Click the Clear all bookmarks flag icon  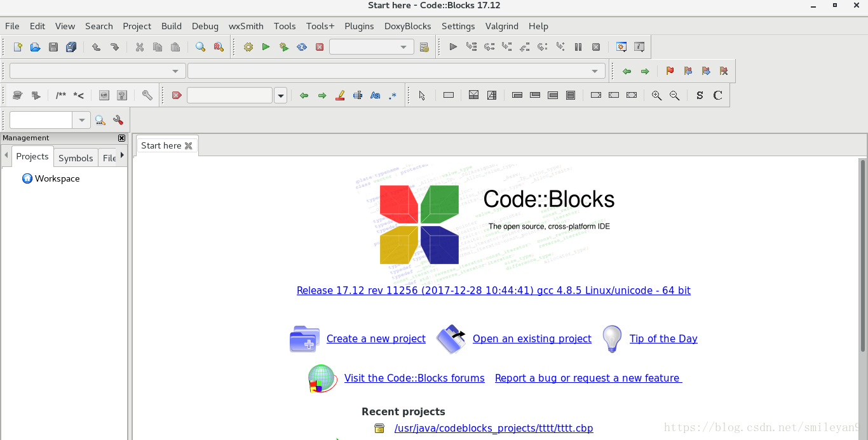[x=724, y=71]
